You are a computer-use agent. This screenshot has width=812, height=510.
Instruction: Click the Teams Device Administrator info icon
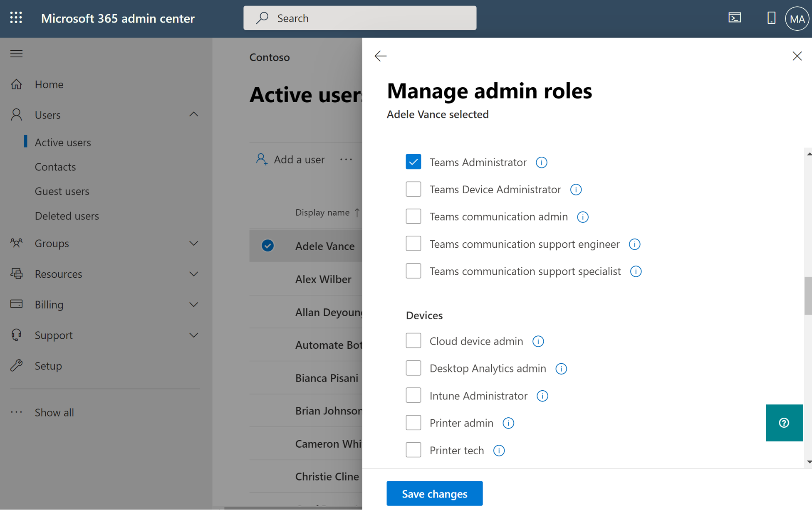(576, 189)
